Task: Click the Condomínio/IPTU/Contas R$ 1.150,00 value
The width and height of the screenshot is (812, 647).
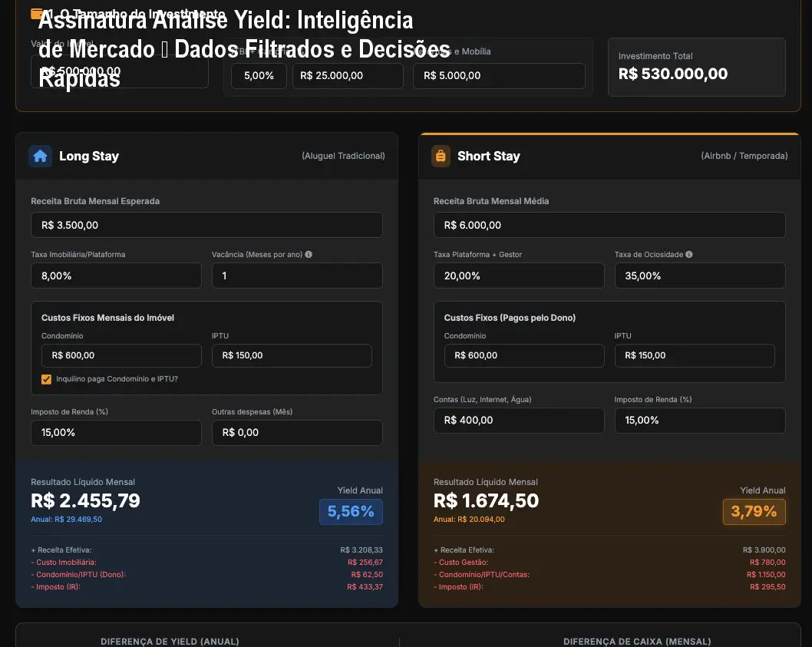Action: point(766,575)
